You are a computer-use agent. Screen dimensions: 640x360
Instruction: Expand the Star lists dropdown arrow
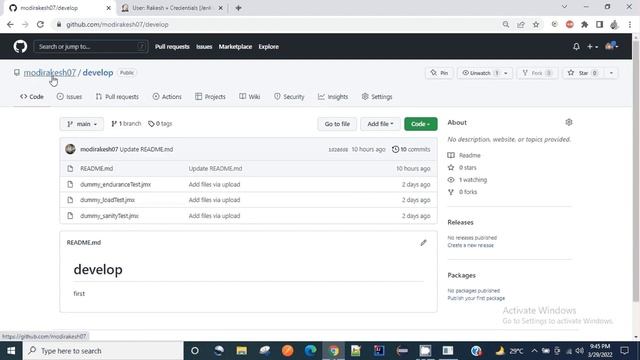pos(611,73)
